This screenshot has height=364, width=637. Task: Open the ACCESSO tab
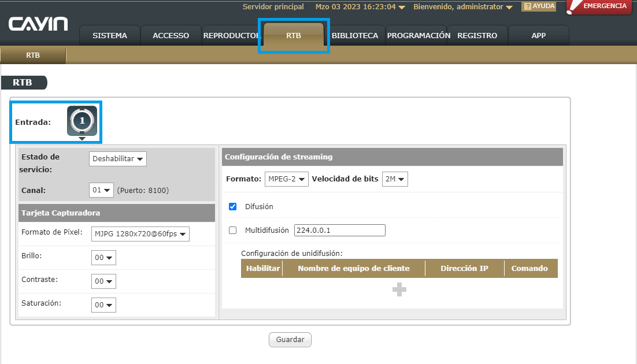pyautogui.click(x=171, y=36)
